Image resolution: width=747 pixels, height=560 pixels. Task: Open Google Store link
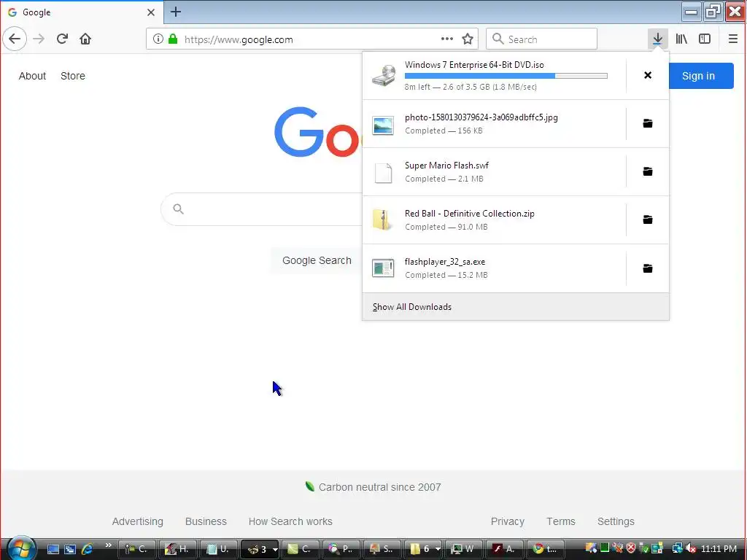click(x=73, y=76)
